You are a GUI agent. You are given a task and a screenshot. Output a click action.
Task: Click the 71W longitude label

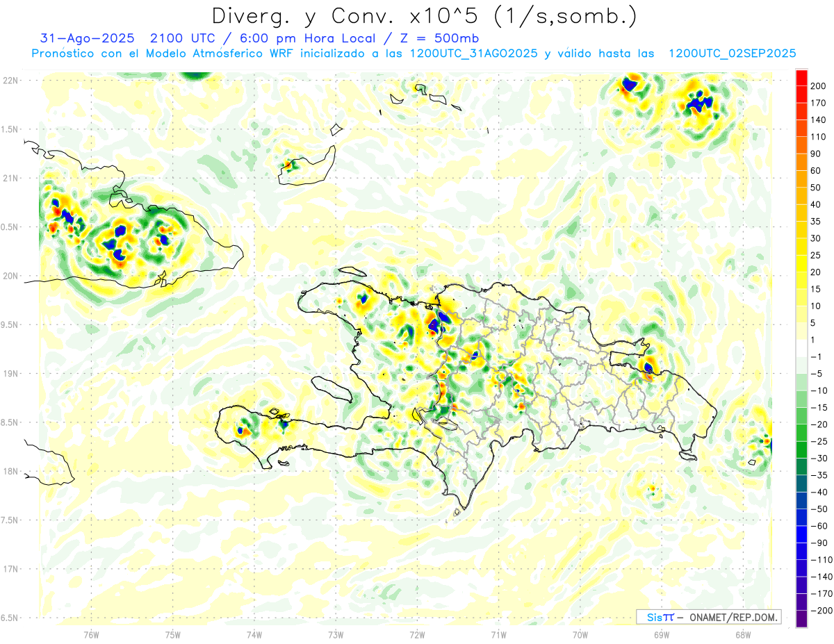pyautogui.click(x=498, y=634)
